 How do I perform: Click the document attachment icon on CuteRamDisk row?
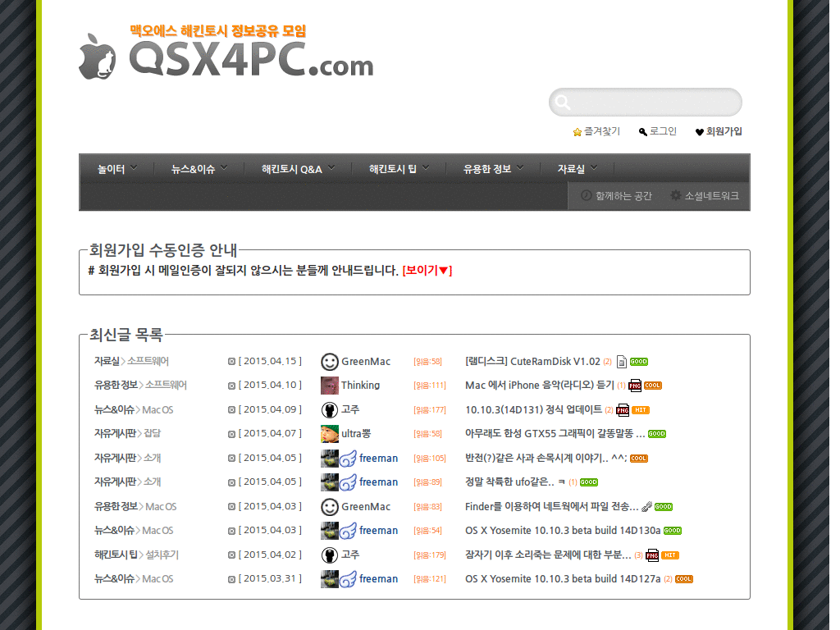tap(622, 362)
